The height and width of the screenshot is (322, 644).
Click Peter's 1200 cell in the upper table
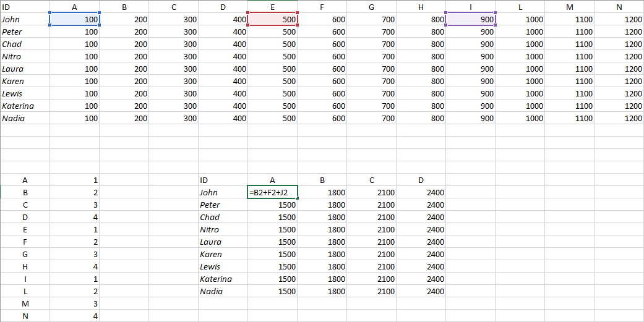click(x=619, y=32)
